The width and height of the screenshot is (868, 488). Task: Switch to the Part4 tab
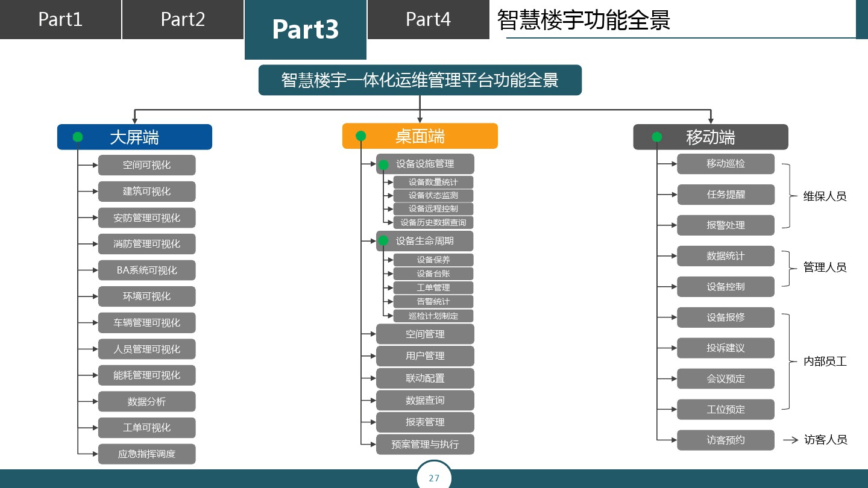pos(428,19)
